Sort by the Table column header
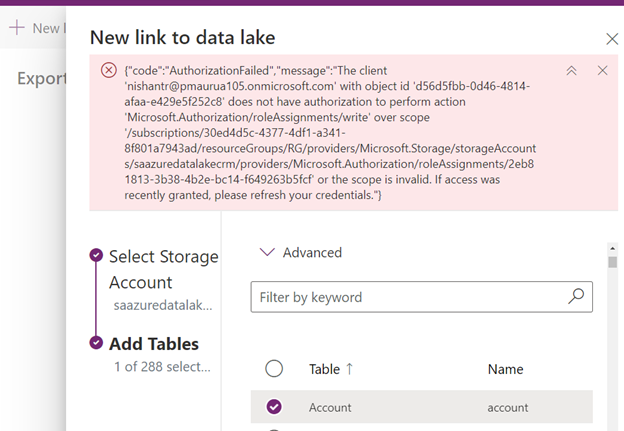The width and height of the screenshot is (624, 431). tap(324, 369)
